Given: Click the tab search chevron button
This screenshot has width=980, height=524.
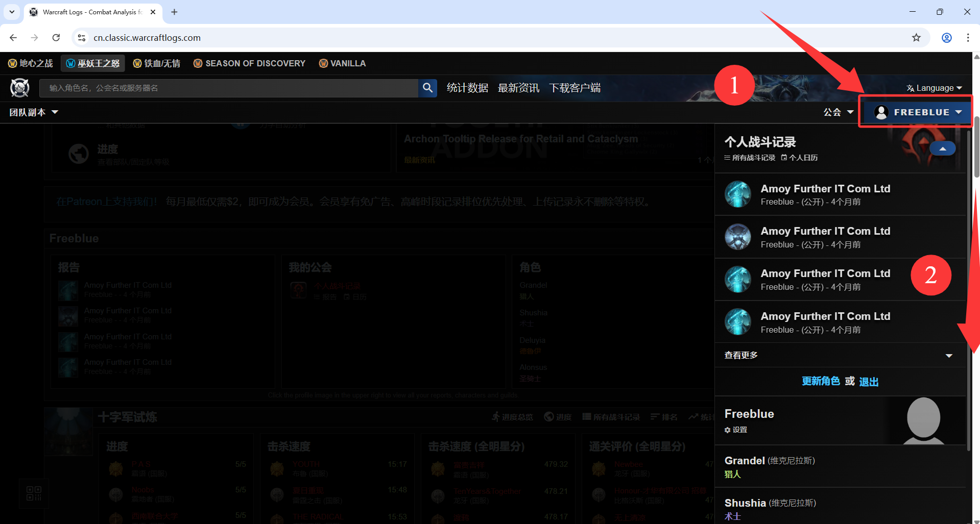Looking at the screenshot, I should pos(12,12).
